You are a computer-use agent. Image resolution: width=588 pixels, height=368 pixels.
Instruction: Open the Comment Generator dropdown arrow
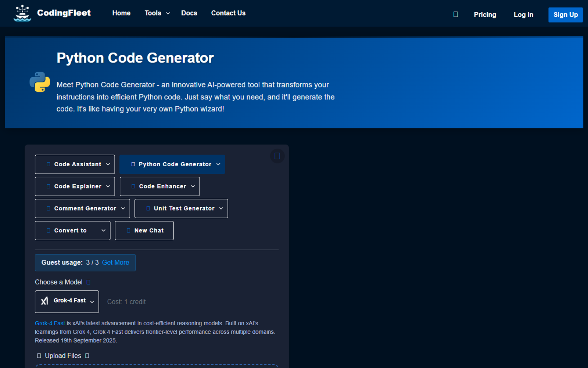[123, 208]
